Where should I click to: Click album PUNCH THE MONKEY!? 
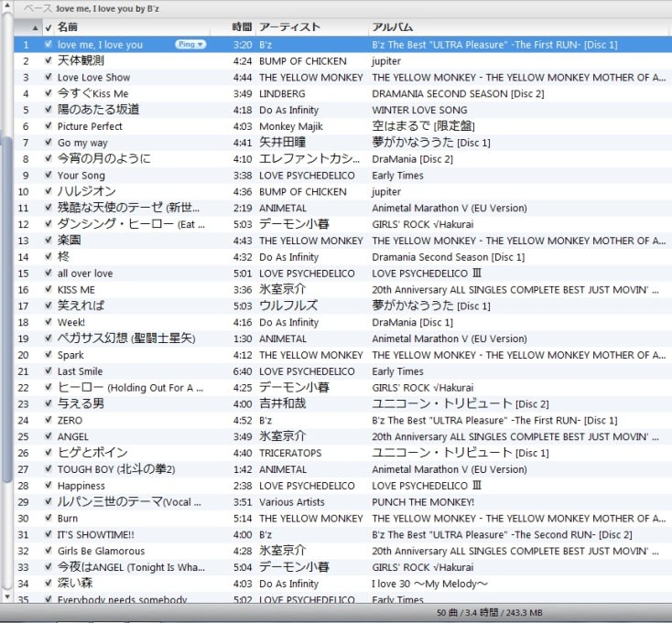(423, 502)
